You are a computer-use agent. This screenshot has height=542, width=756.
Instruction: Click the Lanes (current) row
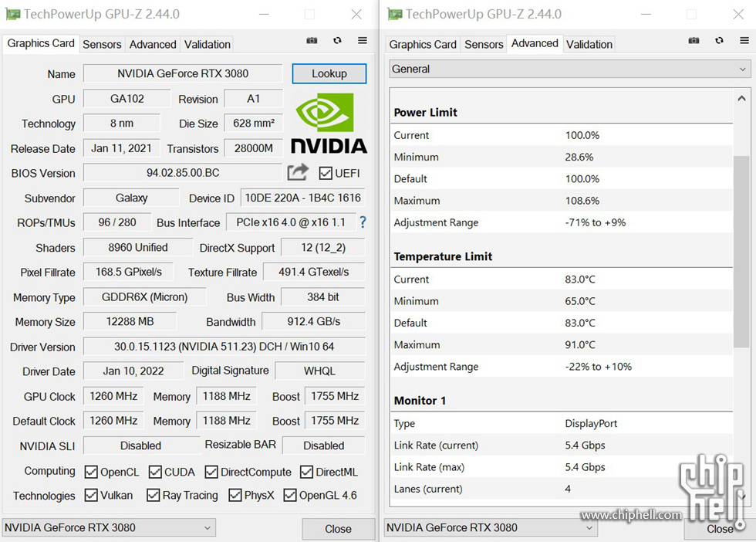pyautogui.click(x=562, y=489)
